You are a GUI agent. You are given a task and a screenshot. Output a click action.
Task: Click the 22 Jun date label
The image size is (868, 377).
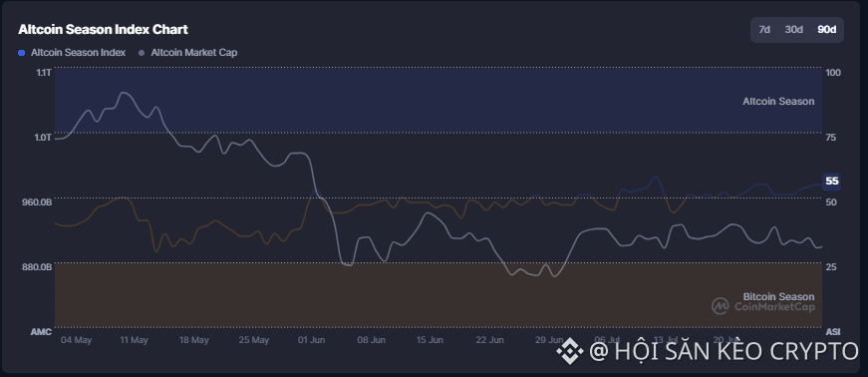click(489, 340)
